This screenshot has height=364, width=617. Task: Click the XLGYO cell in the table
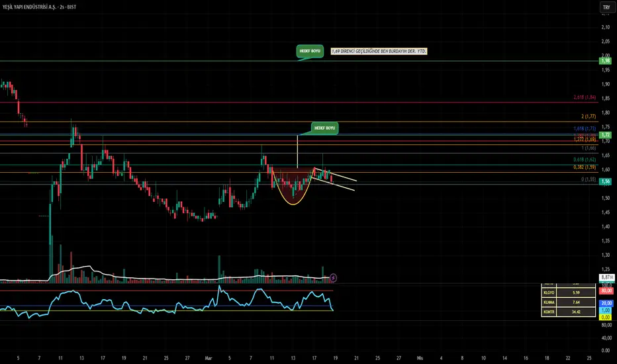549,293
